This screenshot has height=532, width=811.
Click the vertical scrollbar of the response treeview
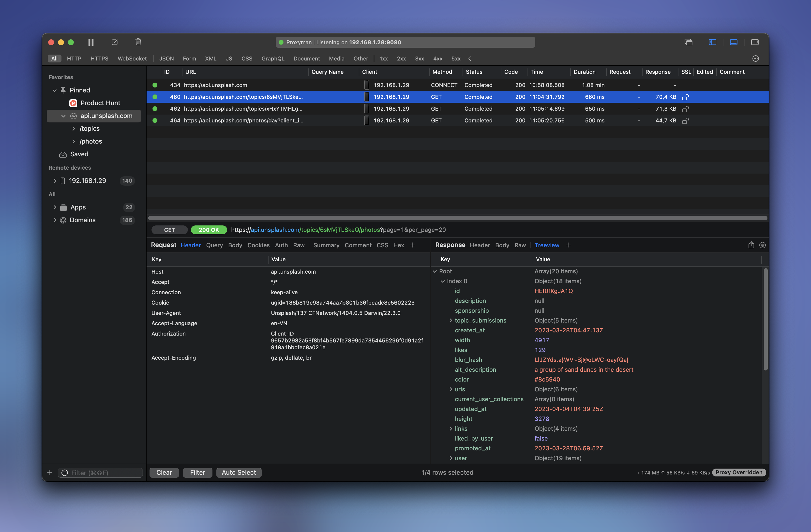pos(765,319)
